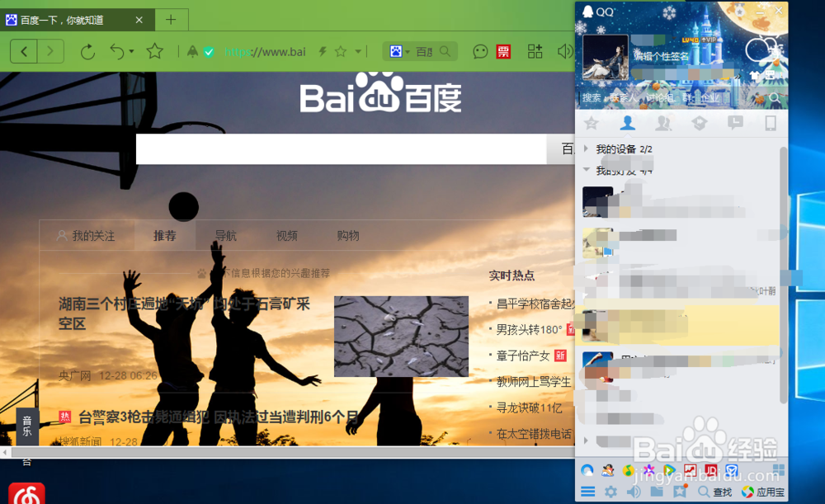Screen dimensions: 825x504
Task: Click the QQ medal icon beside minimize
Action: tap(740, 11)
